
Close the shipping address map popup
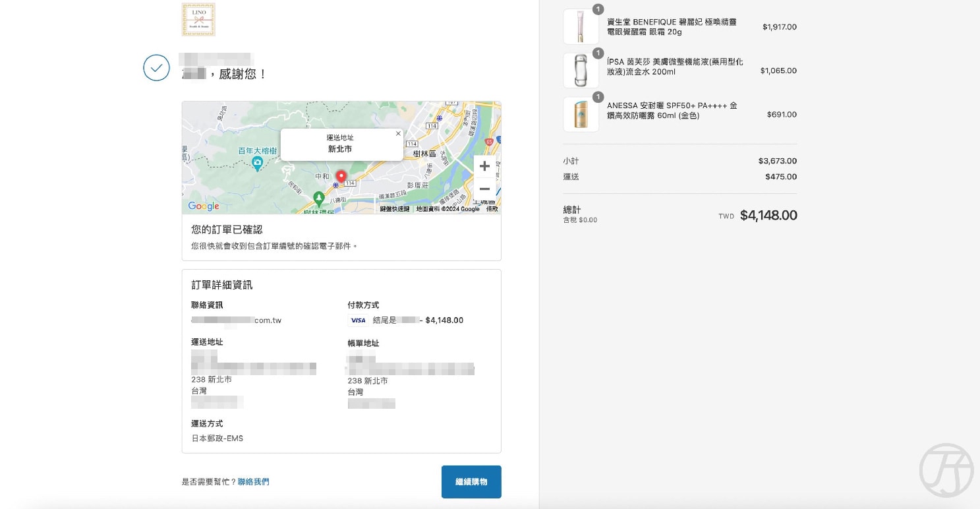pyautogui.click(x=398, y=133)
